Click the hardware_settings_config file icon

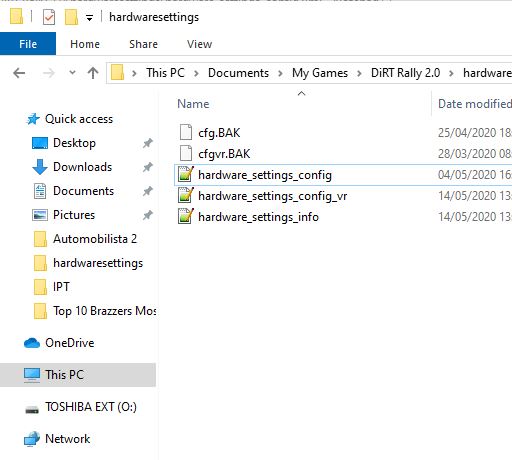pyautogui.click(x=186, y=174)
